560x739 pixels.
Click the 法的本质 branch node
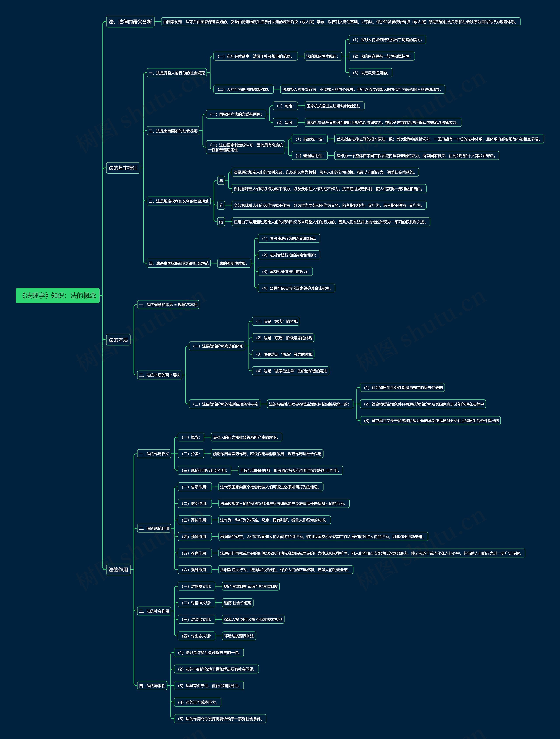tap(118, 340)
